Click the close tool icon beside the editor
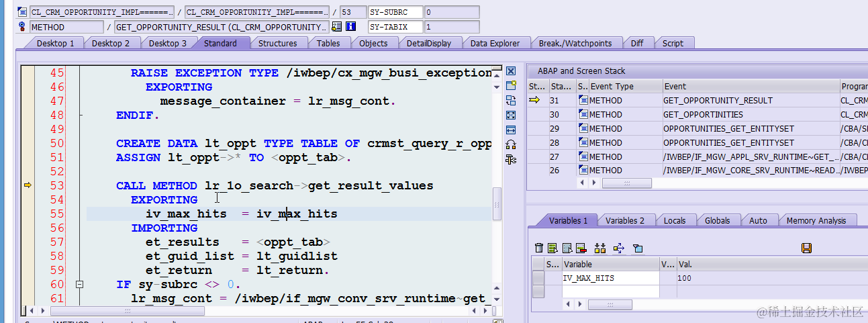This screenshot has width=868, height=323. (511, 72)
